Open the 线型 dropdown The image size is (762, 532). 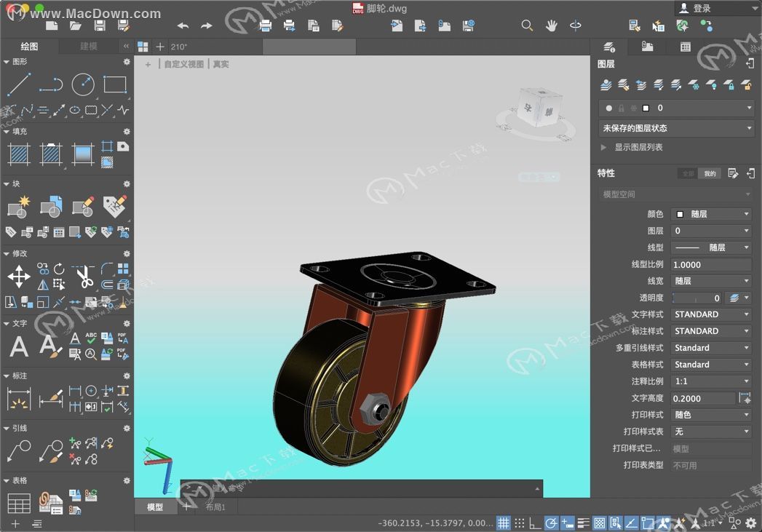(711, 247)
